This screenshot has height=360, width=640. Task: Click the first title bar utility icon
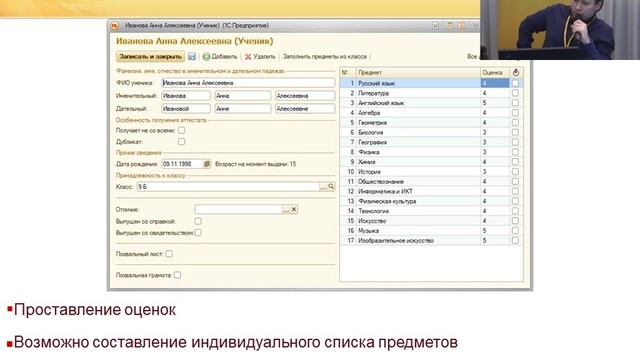pyautogui.click(x=436, y=26)
